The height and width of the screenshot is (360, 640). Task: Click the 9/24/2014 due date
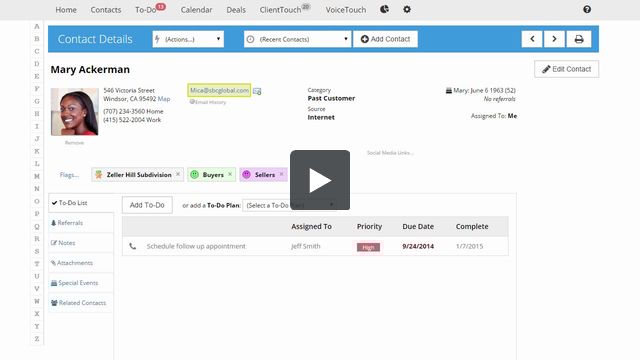418,246
